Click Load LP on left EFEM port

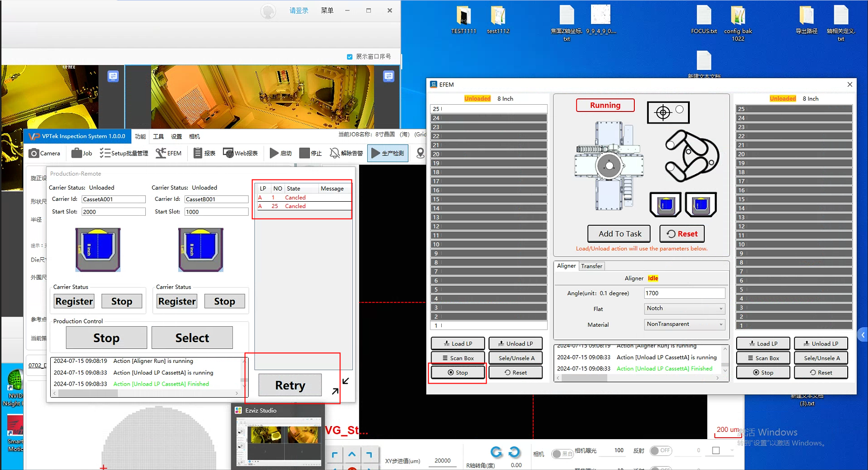(458, 344)
